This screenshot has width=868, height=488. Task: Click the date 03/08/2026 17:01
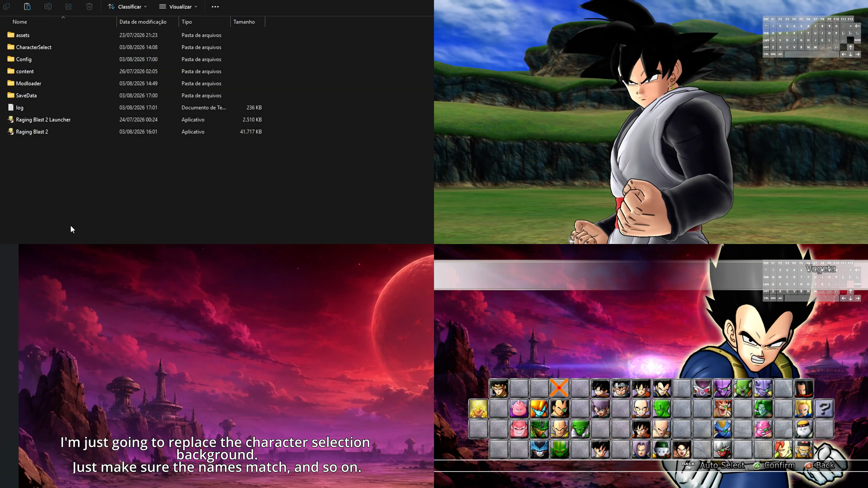[x=138, y=108]
